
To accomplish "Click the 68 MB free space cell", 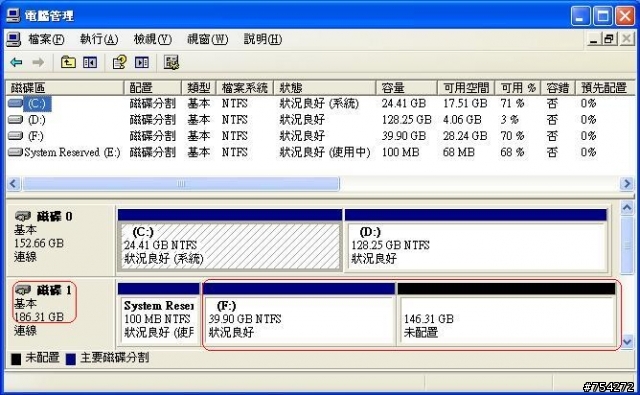I will pos(458,152).
